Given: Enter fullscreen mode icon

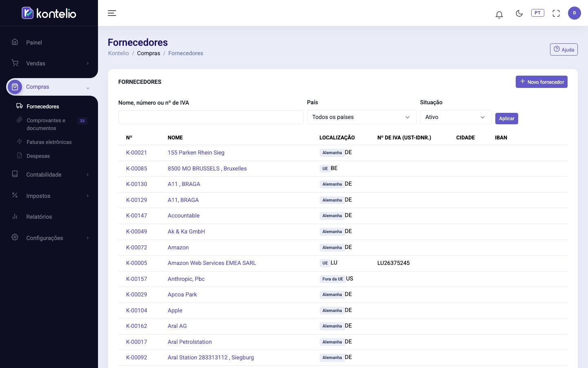Looking at the screenshot, I should (x=556, y=13).
